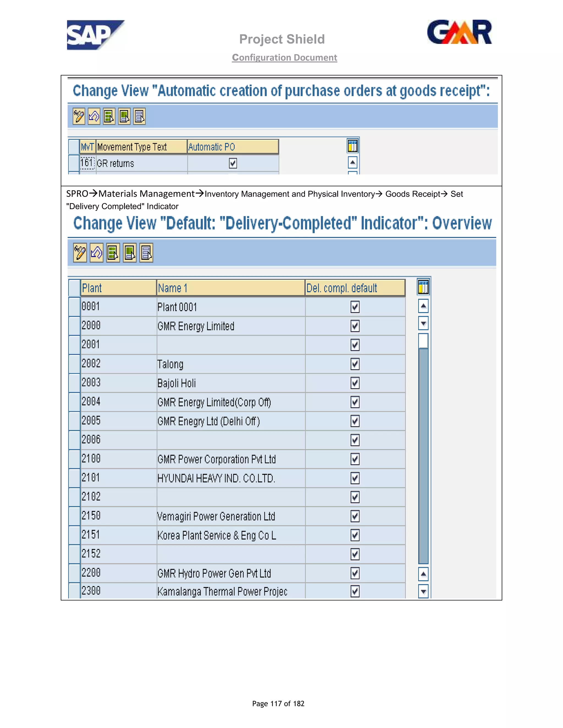Screen dimensions: 563x728
Task: Toggle Del. compl. checkbox for Korea Plant Service & Eng Co L
Action: tap(355, 535)
